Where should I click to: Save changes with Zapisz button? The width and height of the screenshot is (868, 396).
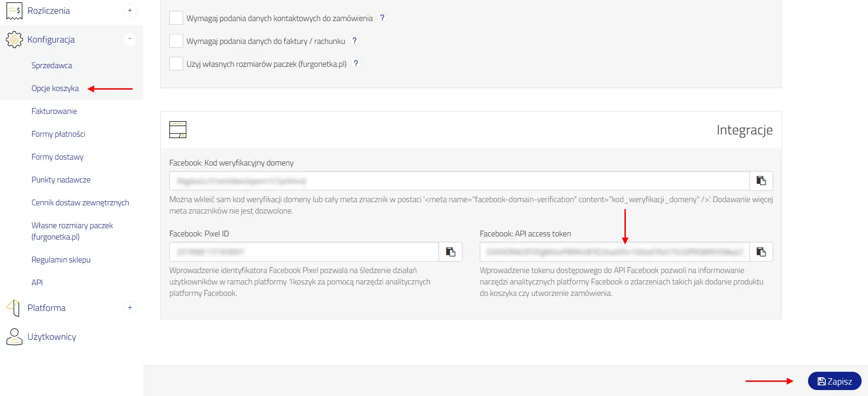tap(834, 381)
